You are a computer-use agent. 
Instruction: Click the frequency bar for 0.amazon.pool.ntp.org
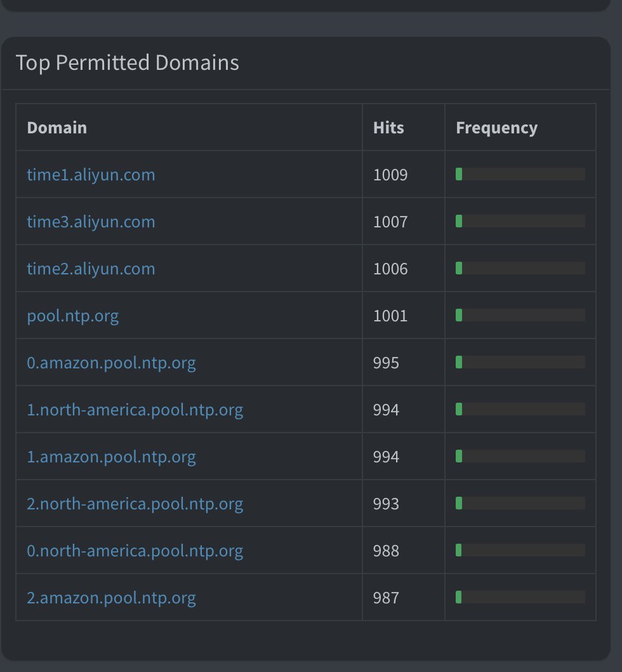pos(520,362)
